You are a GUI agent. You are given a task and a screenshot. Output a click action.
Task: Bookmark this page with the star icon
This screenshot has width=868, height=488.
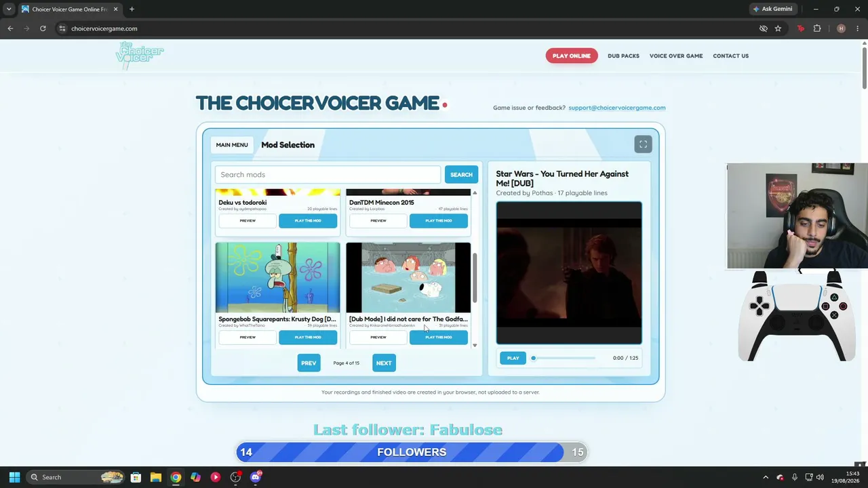pos(778,28)
